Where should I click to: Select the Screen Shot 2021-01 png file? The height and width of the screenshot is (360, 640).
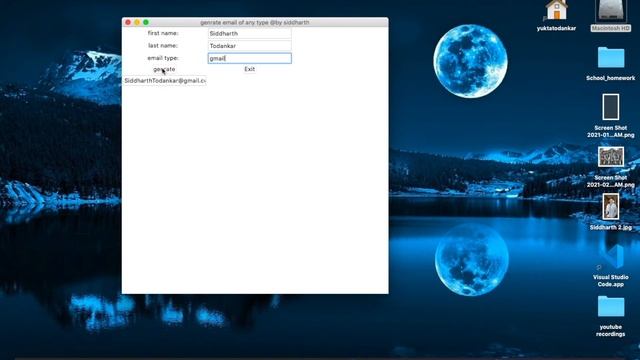click(x=611, y=107)
